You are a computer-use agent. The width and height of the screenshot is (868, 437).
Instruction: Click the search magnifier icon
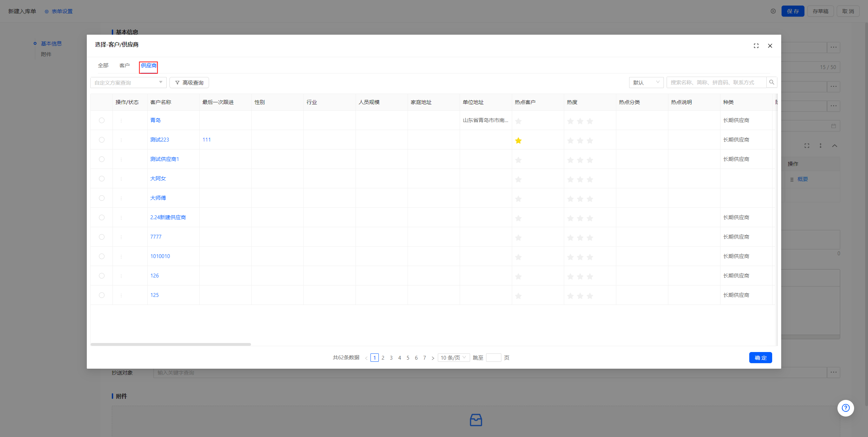click(x=771, y=82)
